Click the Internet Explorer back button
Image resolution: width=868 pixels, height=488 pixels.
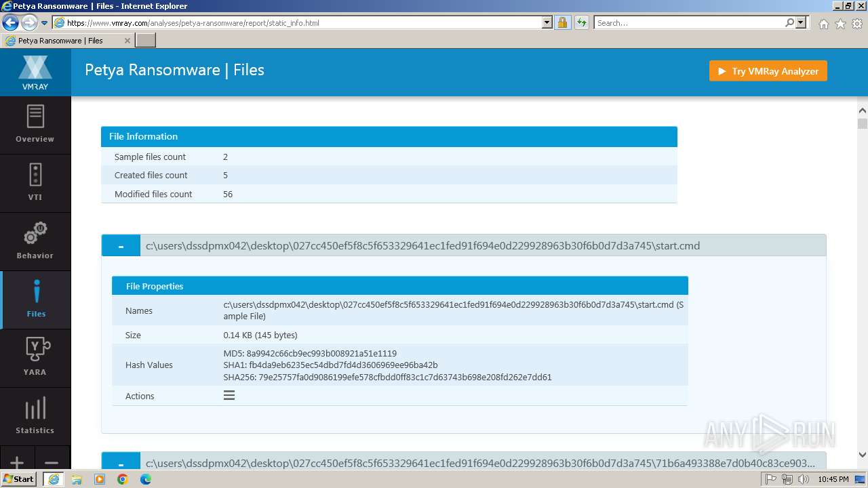click(10, 22)
